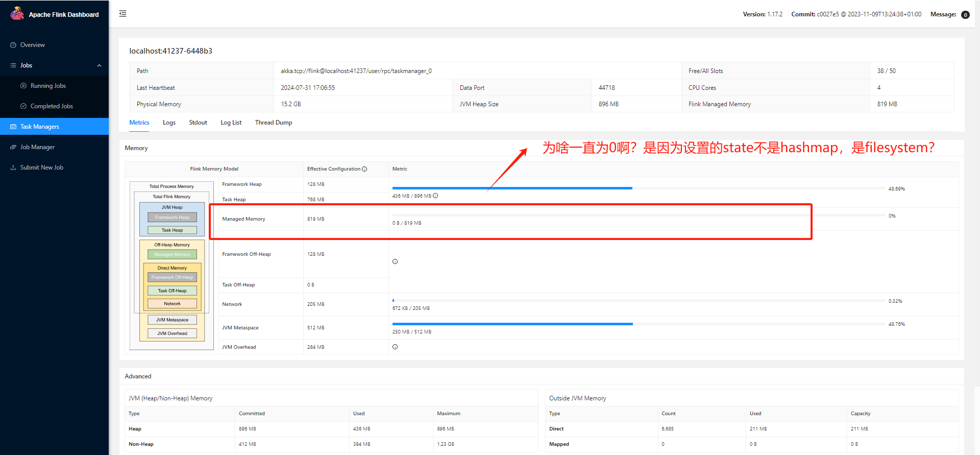The height and width of the screenshot is (455, 980).
Task: Collapse the Jobs submenu chevron
Action: (99, 65)
